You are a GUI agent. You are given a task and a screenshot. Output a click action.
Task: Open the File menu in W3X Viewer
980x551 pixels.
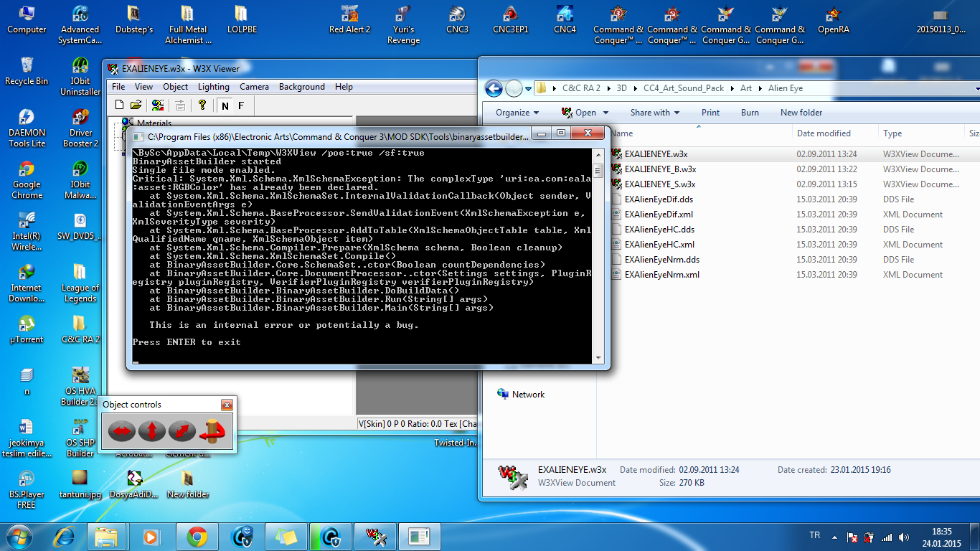(118, 87)
